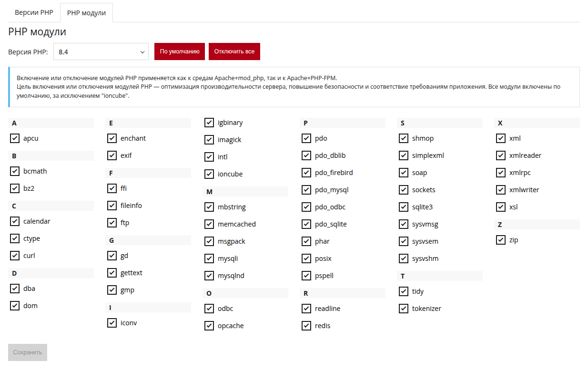Image resolution: width=588 pixels, height=372 pixels.
Task: Toggle the opcache checkbox
Action: click(x=209, y=326)
